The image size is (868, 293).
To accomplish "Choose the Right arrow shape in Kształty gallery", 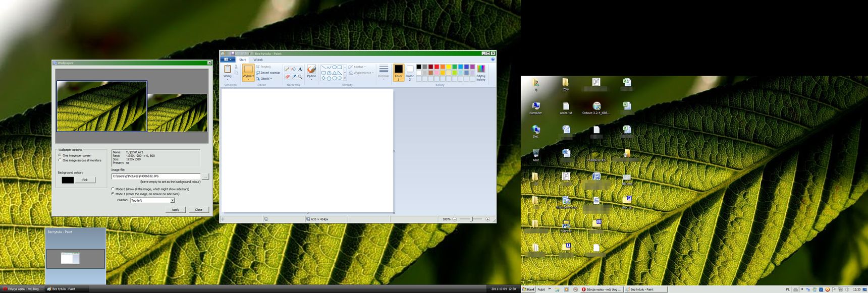I will (340, 78).
